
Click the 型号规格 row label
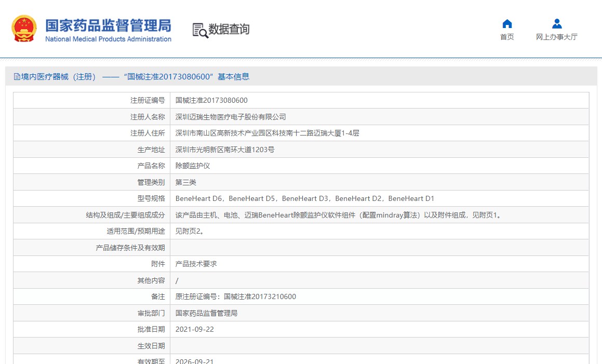point(151,198)
